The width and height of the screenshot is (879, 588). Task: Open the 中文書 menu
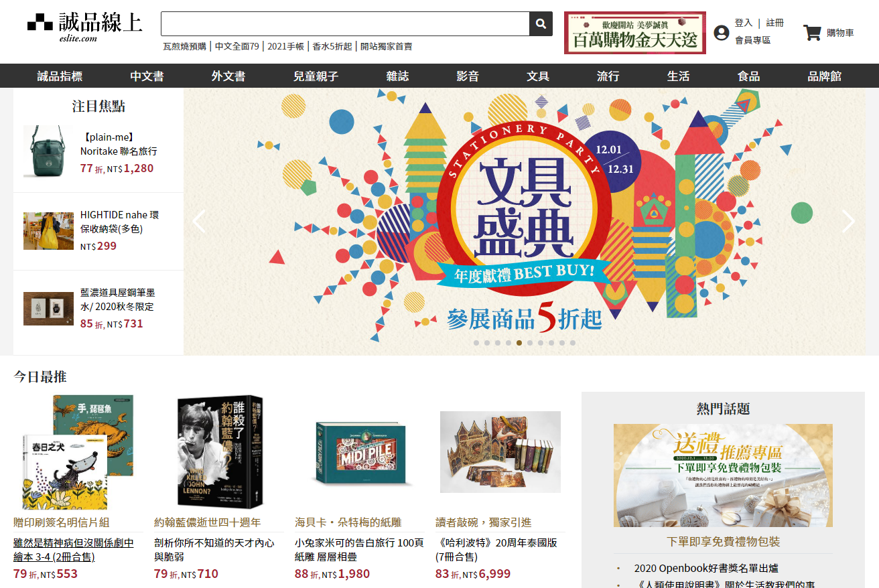[x=147, y=76]
